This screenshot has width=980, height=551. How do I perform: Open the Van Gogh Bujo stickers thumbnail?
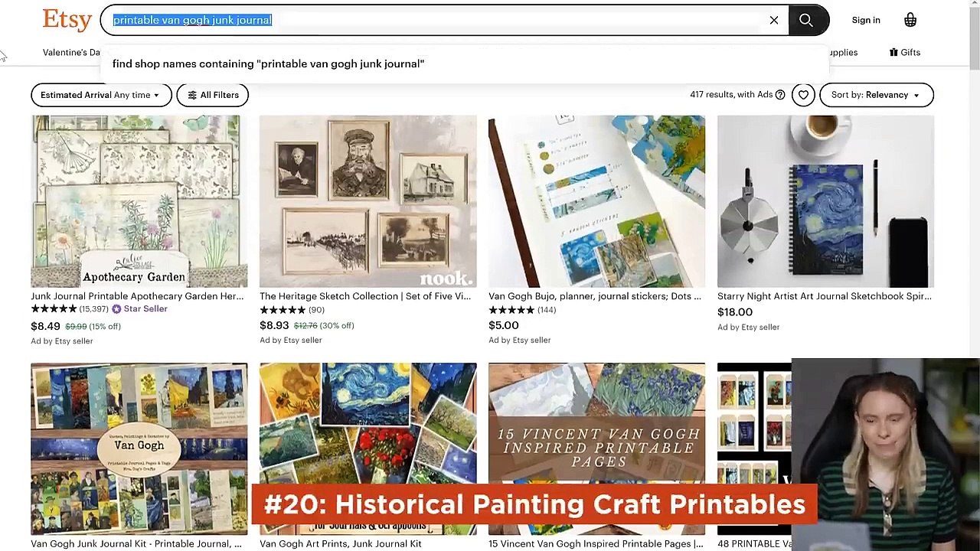pyautogui.click(x=596, y=201)
